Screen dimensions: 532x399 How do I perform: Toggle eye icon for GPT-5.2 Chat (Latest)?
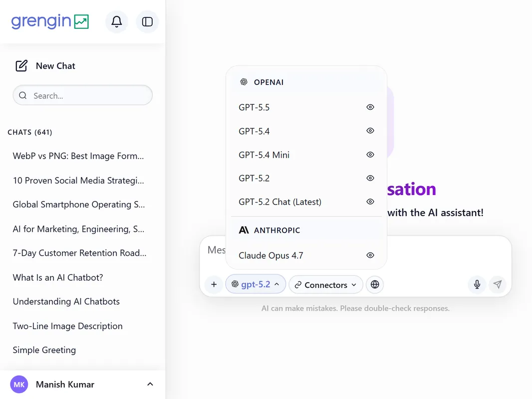(370, 201)
